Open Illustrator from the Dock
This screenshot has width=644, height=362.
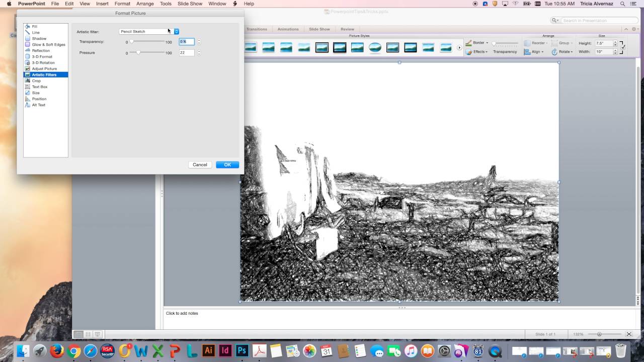208,350
